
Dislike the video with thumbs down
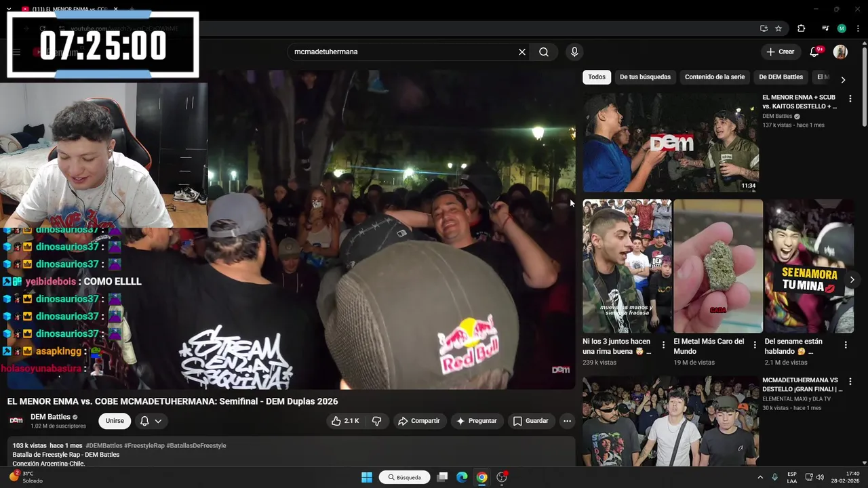377,421
